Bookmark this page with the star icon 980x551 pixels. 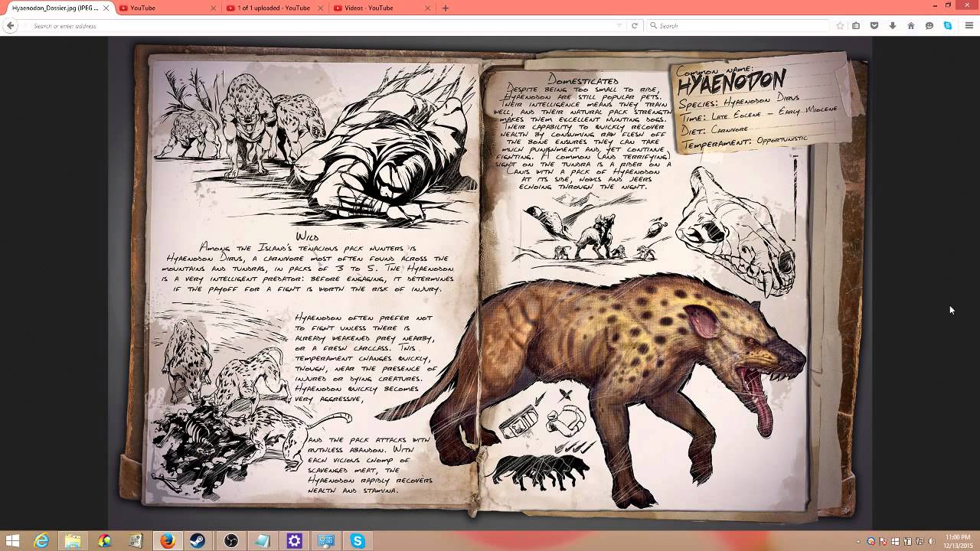840,25
